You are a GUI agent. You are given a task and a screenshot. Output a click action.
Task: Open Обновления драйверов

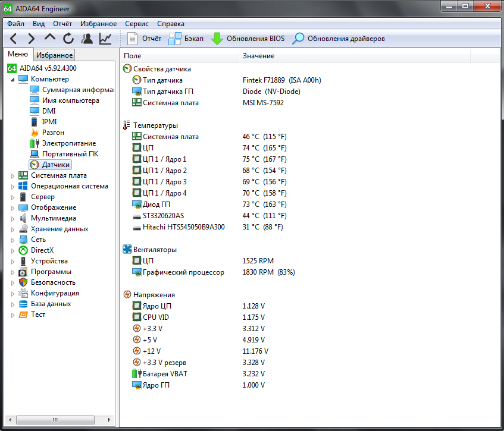click(339, 39)
